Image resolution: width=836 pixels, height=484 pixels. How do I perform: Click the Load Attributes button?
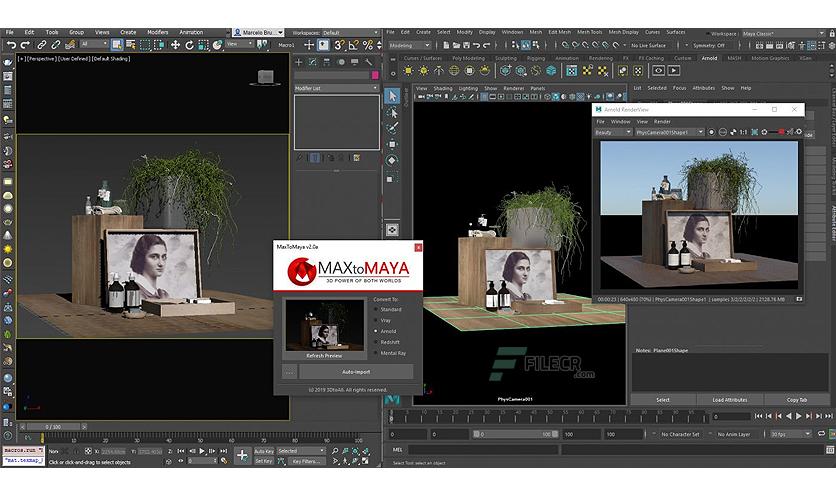pyautogui.click(x=729, y=399)
